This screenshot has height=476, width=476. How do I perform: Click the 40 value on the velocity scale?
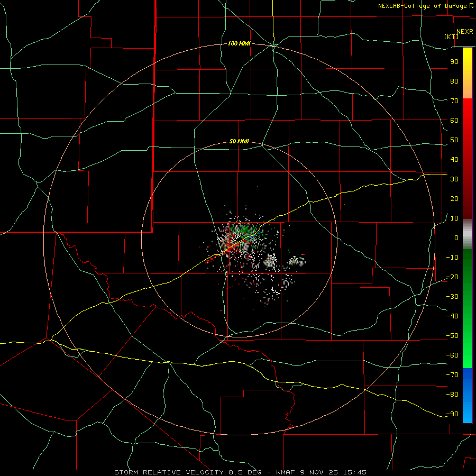click(454, 159)
